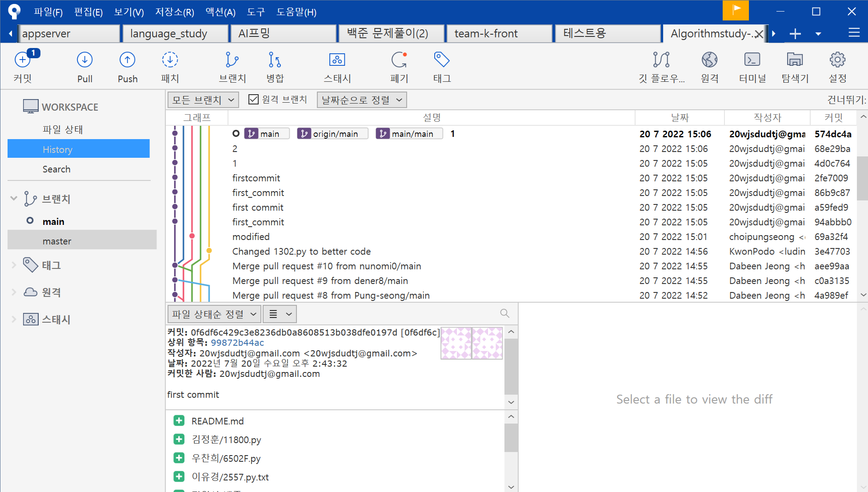Click parent commit link 99872b44ac

tap(237, 343)
